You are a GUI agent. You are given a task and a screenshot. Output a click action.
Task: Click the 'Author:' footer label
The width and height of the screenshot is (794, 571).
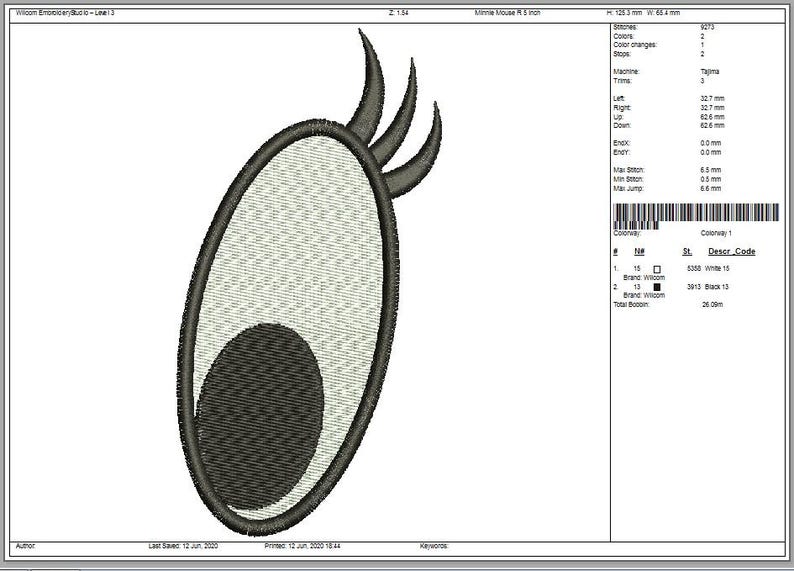tap(25, 546)
